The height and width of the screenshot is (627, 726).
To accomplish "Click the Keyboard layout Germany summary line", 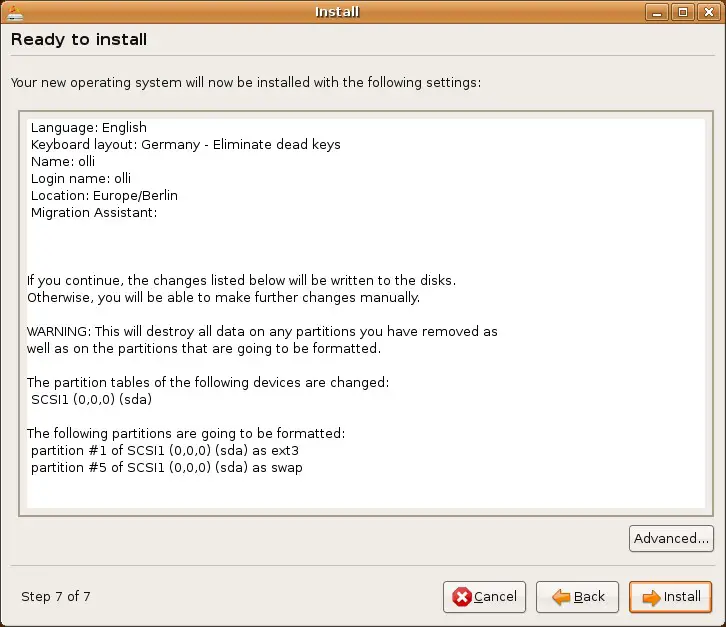I will 186,144.
